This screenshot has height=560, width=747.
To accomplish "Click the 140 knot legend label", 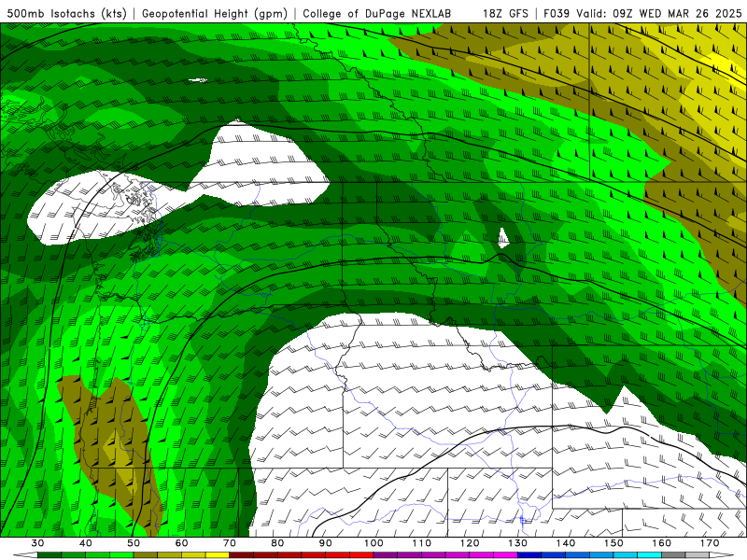I will point(566,543).
